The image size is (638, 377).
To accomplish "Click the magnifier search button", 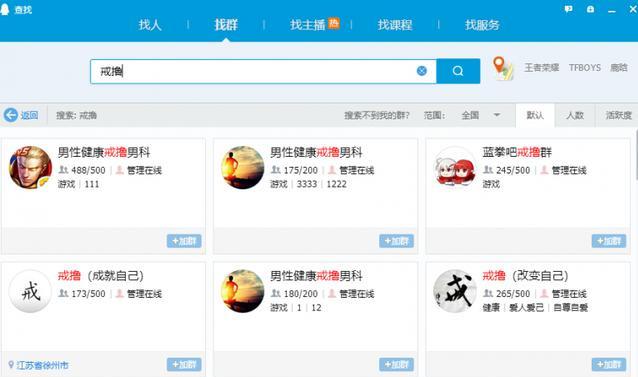I will coord(458,71).
